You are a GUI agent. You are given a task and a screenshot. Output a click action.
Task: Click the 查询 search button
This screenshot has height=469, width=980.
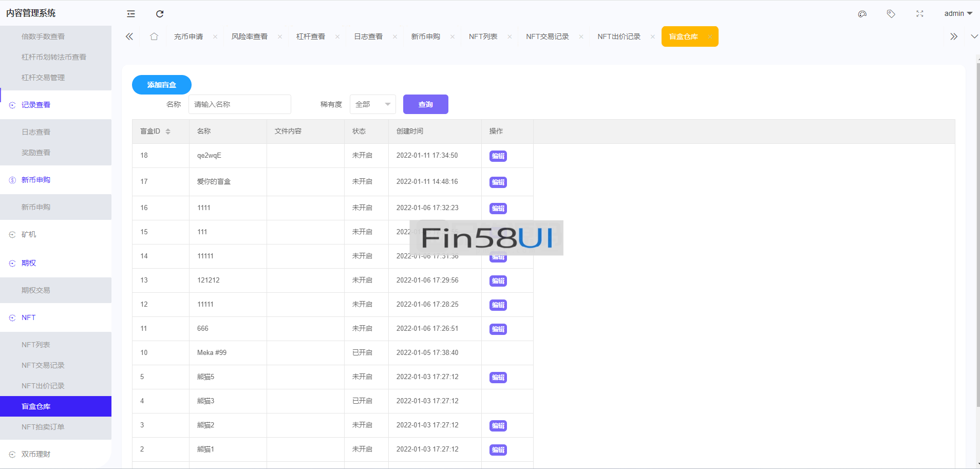425,104
